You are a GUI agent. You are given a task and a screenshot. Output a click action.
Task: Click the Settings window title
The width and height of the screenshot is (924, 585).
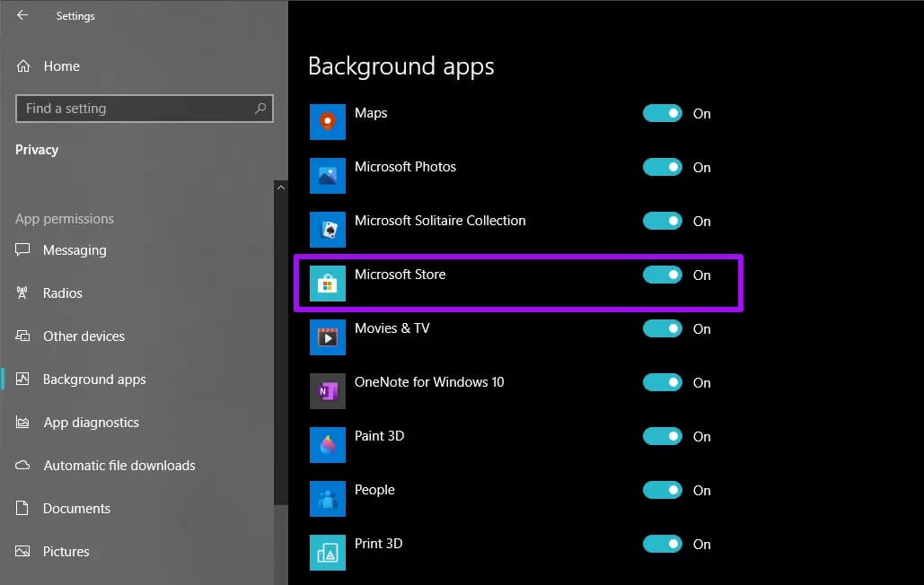(x=75, y=16)
